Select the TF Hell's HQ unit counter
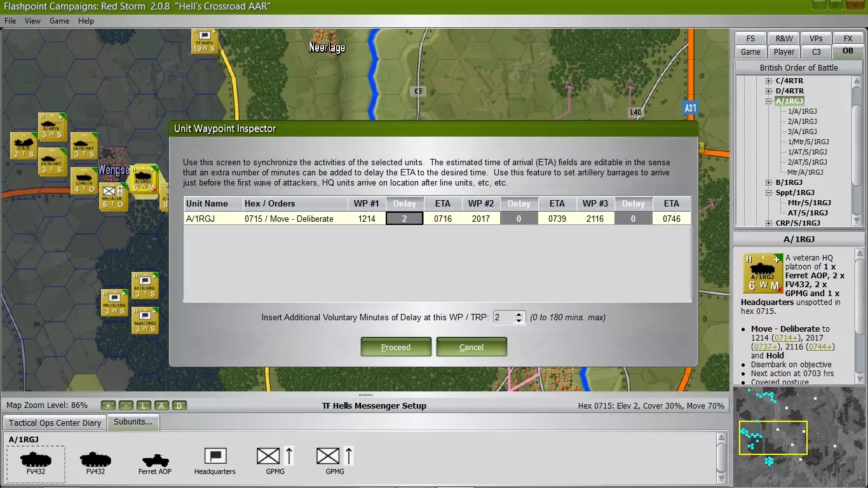Viewport: 868px width, 488px height. tap(205, 42)
